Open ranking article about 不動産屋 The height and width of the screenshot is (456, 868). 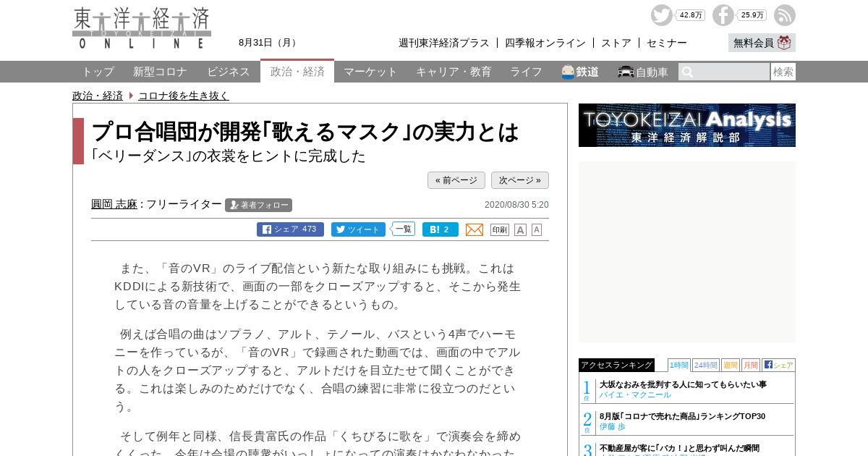(x=679, y=448)
